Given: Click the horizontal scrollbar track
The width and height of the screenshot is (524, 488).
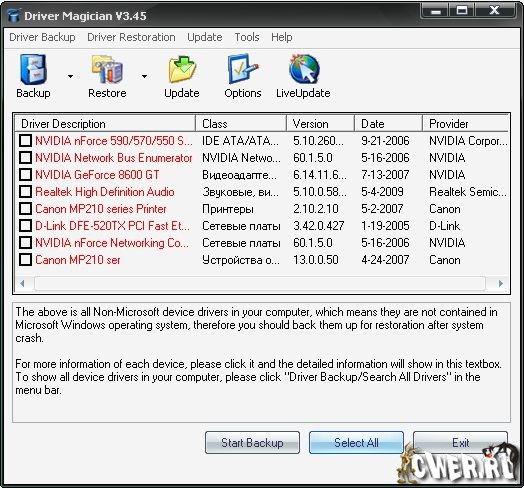Looking at the screenshot, I should [260, 284].
